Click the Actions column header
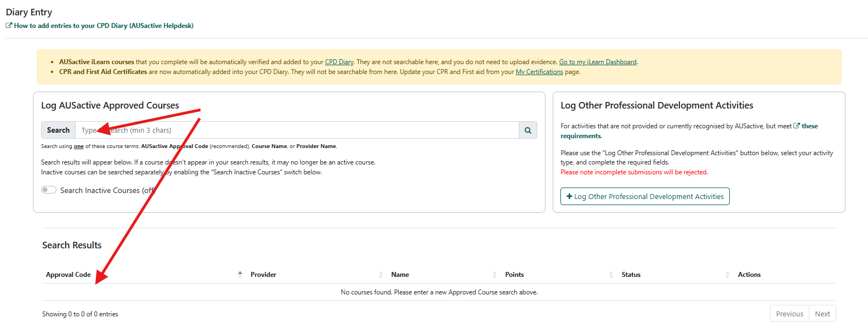Viewport: 868px width, 335px height. pos(749,274)
